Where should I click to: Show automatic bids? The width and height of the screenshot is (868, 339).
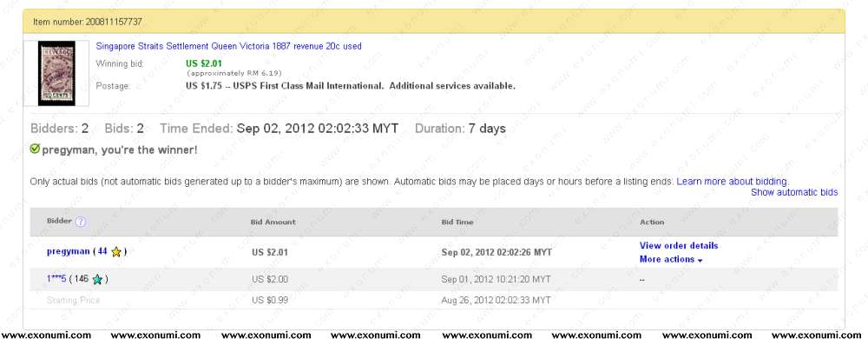pos(794,192)
